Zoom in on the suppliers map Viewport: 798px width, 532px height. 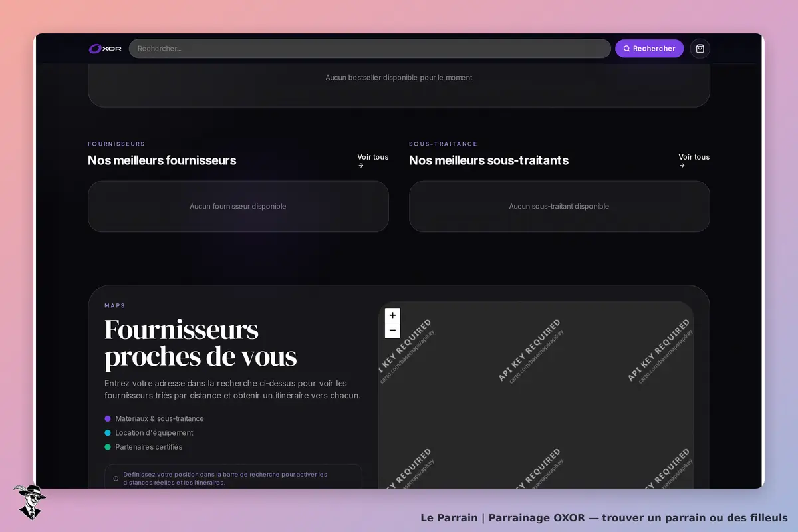tap(392, 315)
